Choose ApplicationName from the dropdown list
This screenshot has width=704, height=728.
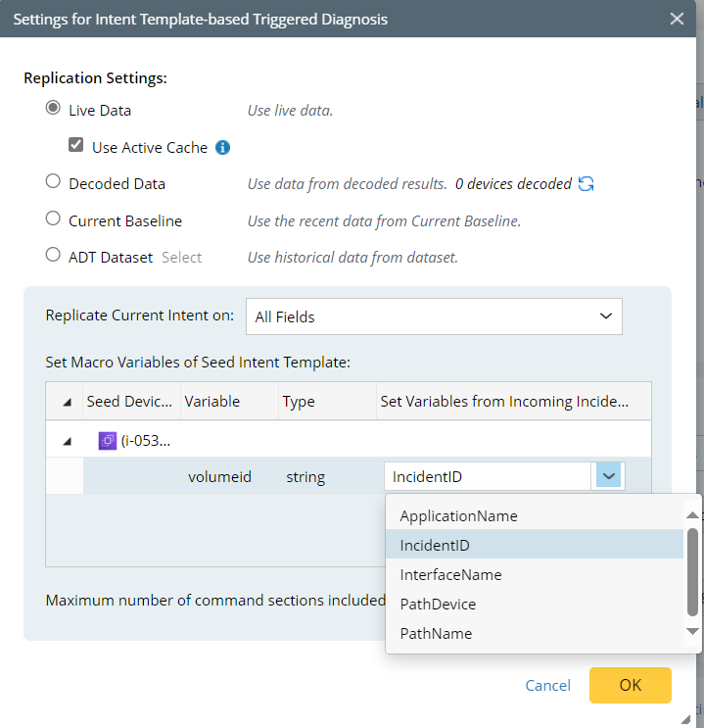458,516
